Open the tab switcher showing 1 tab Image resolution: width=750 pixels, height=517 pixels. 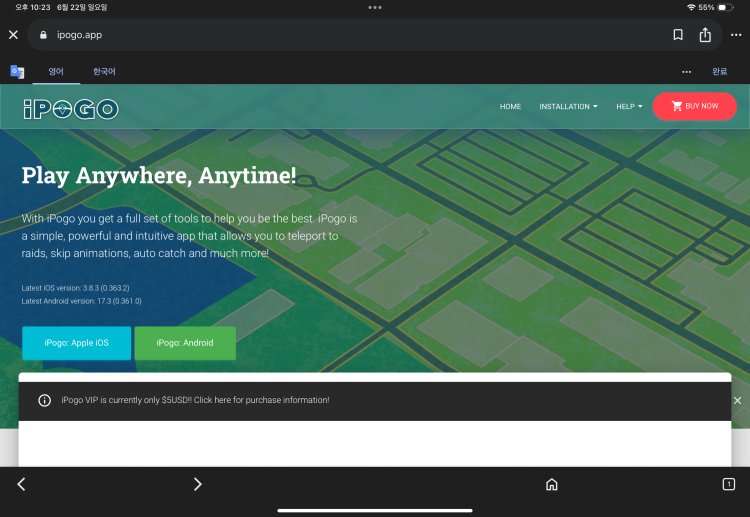coord(728,484)
